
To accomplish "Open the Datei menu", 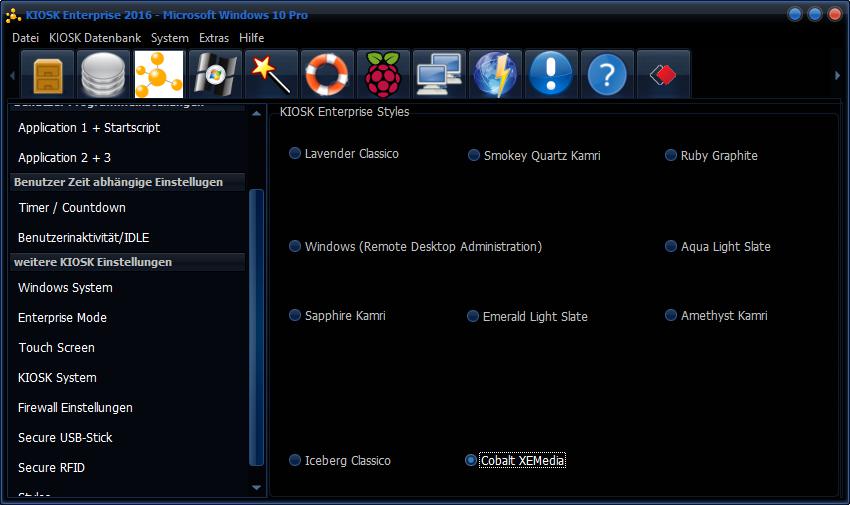I will 25,38.
